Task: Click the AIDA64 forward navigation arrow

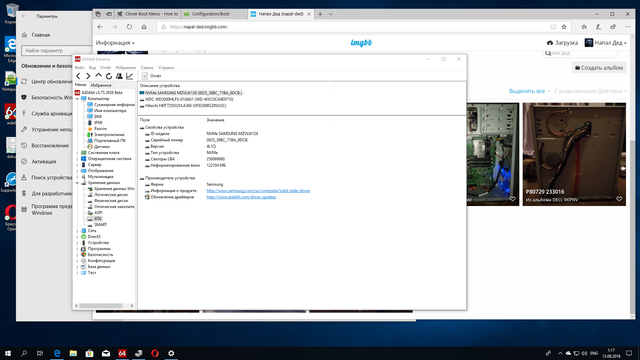Action: (88, 76)
